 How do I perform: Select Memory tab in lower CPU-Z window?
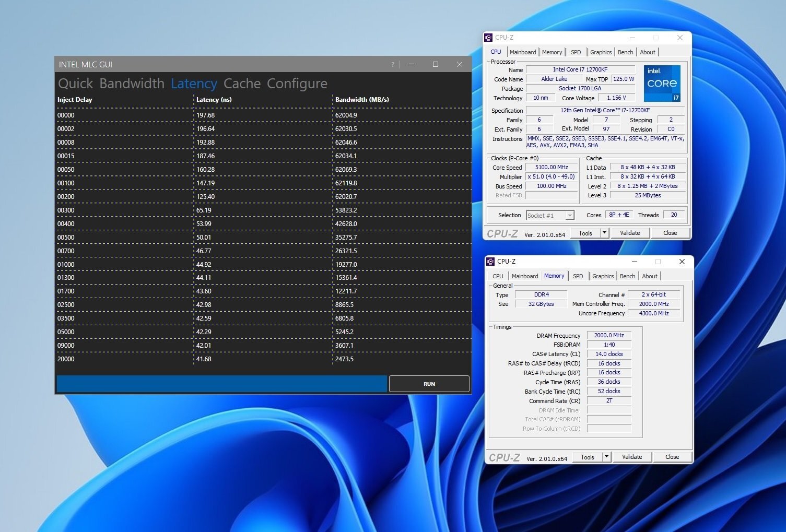click(x=554, y=276)
